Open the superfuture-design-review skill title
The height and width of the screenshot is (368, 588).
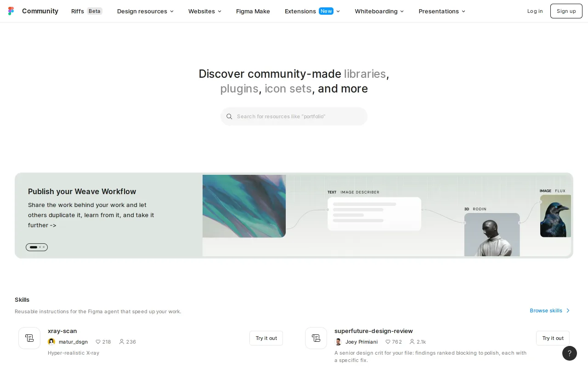(x=373, y=331)
